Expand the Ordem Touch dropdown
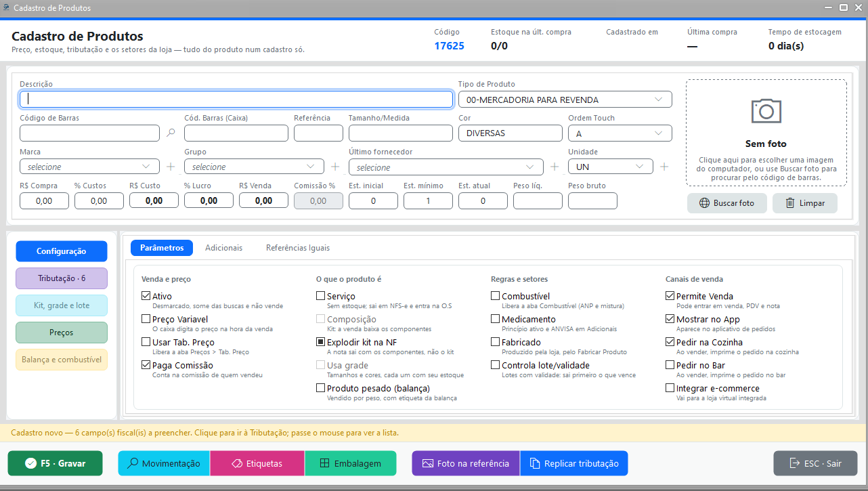Screen dimensions: 868x491 [x=620, y=133]
